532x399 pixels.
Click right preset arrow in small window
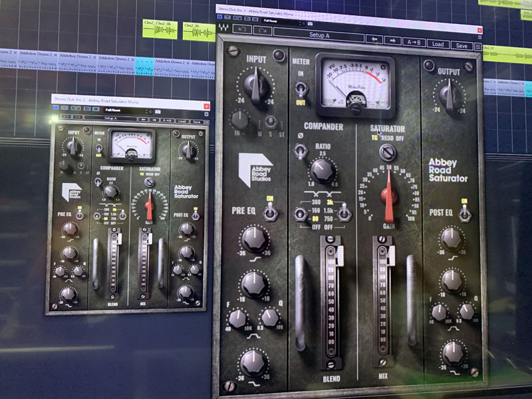click(x=154, y=120)
